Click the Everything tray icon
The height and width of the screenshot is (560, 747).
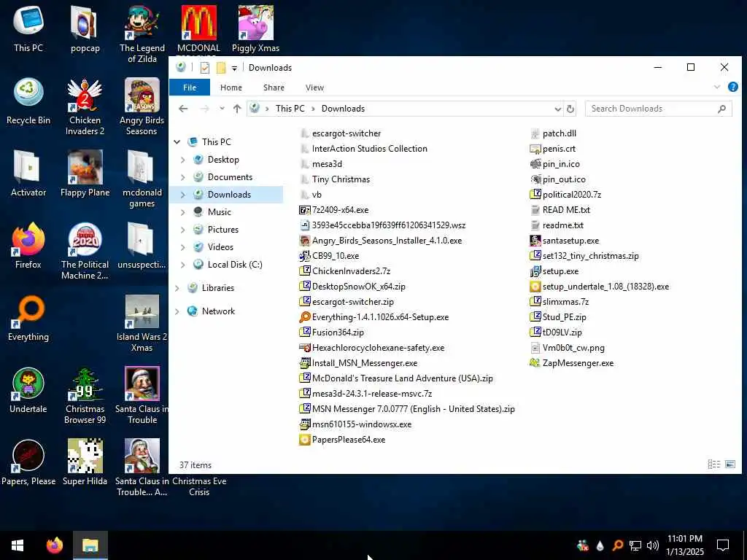click(x=618, y=545)
